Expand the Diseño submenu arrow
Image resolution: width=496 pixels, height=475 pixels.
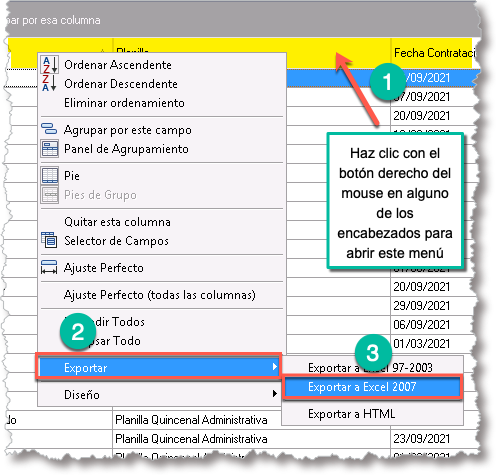pos(274,394)
